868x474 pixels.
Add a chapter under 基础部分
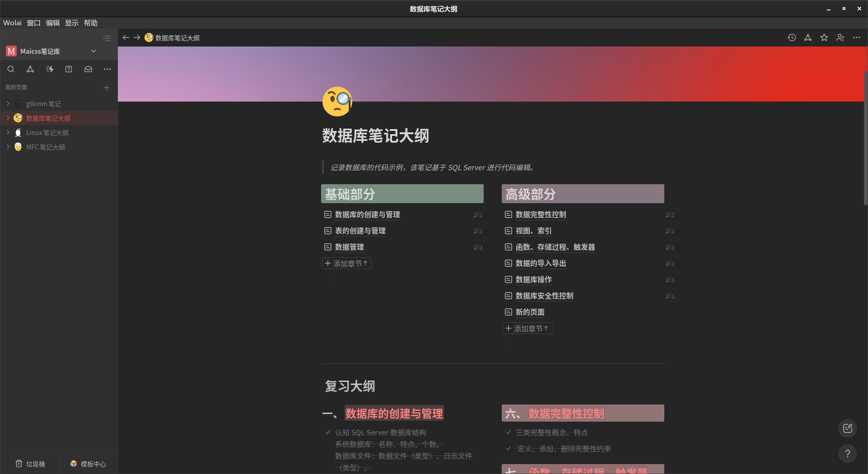(x=347, y=264)
